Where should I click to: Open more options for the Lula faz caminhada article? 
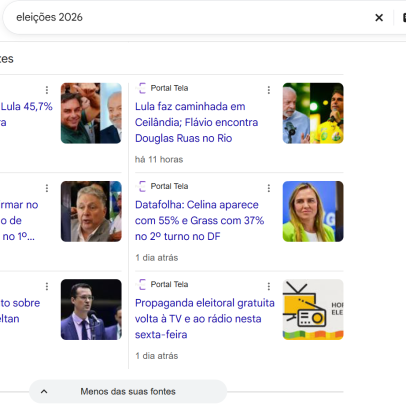tap(269, 90)
